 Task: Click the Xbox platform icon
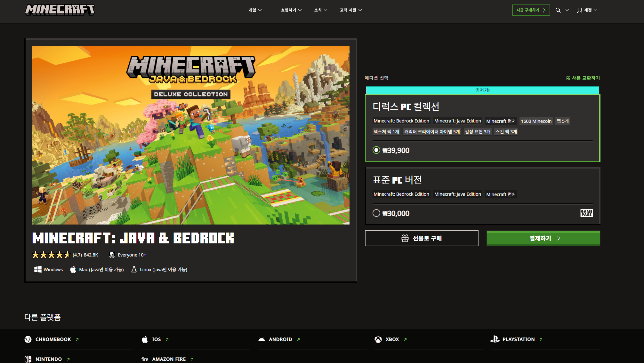(x=378, y=339)
